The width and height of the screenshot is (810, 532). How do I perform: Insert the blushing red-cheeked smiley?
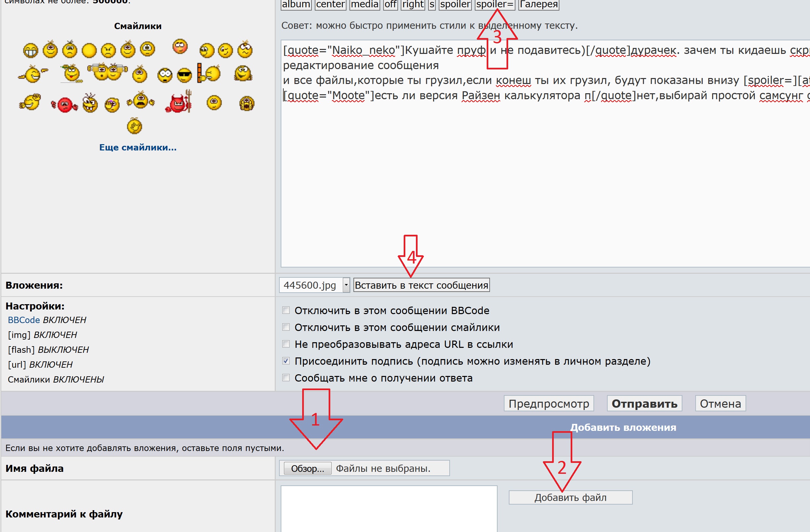pyautogui.click(x=180, y=46)
